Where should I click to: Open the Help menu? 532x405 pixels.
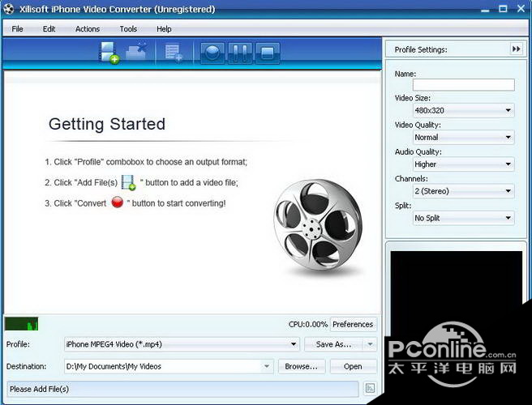pyautogui.click(x=164, y=29)
